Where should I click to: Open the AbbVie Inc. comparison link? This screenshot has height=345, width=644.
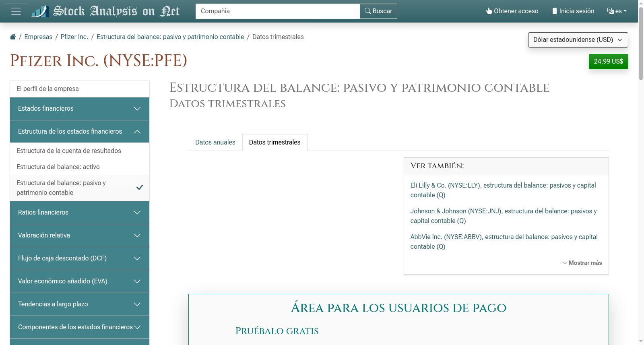[504, 242]
